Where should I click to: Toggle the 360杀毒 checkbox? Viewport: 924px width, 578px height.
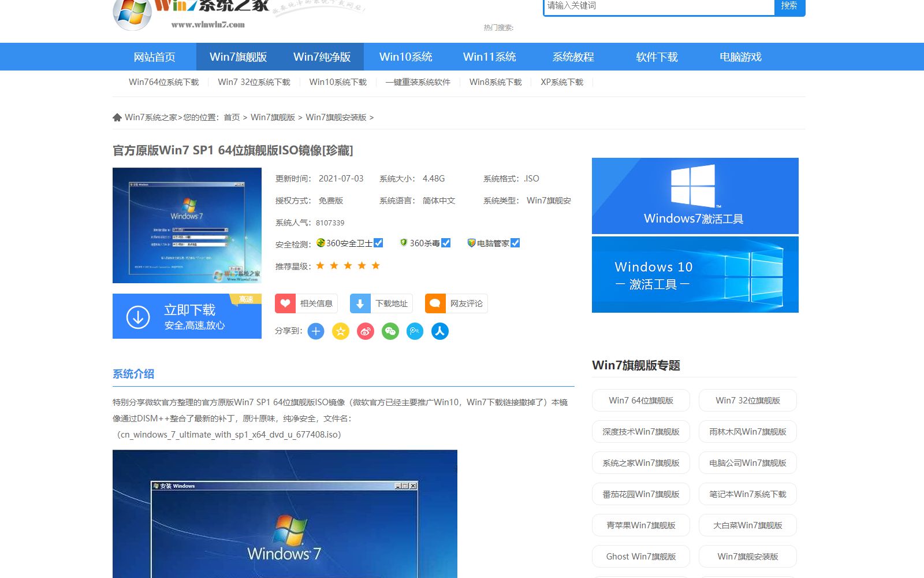pyautogui.click(x=446, y=243)
